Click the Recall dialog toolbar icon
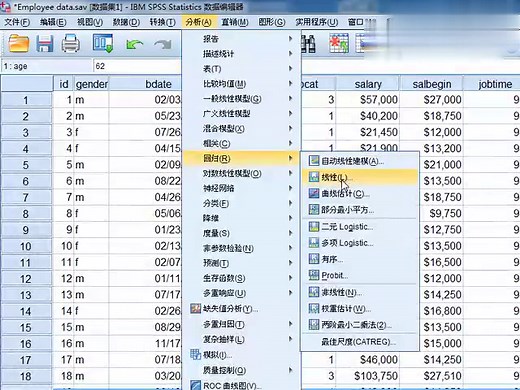Screen dimensions: 520x390 [x=103, y=43]
